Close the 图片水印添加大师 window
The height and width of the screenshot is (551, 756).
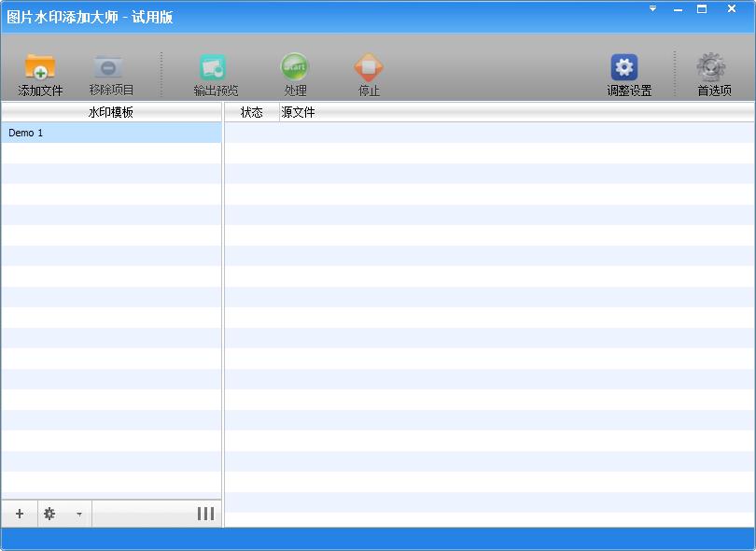tap(732, 8)
